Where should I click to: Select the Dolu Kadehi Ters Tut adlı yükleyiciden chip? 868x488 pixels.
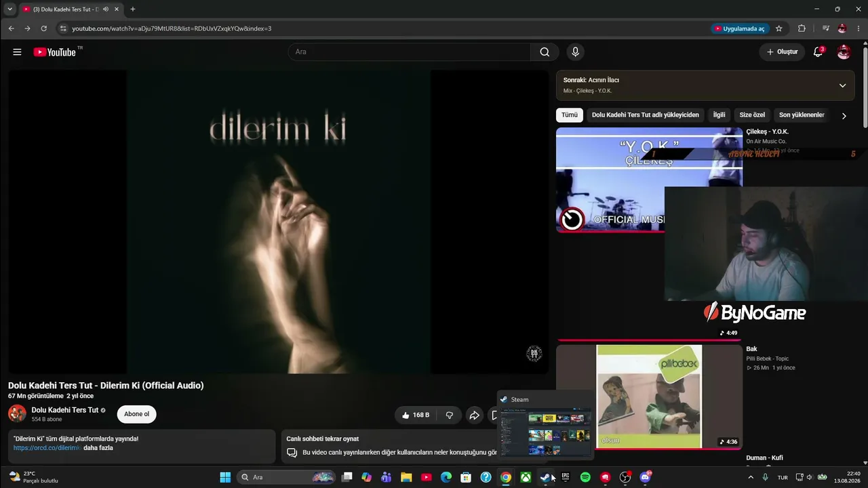click(x=645, y=115)
